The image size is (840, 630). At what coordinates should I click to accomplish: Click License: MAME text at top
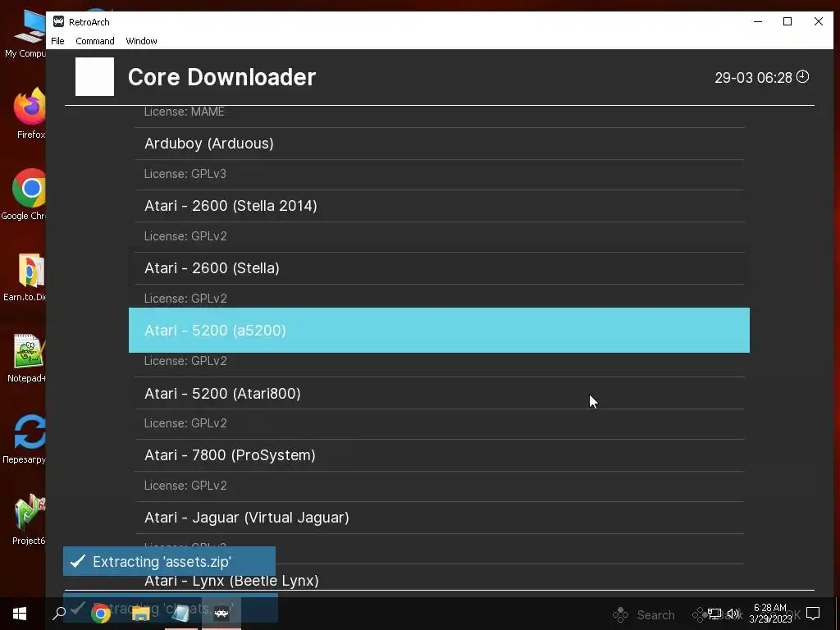(185, 112)
